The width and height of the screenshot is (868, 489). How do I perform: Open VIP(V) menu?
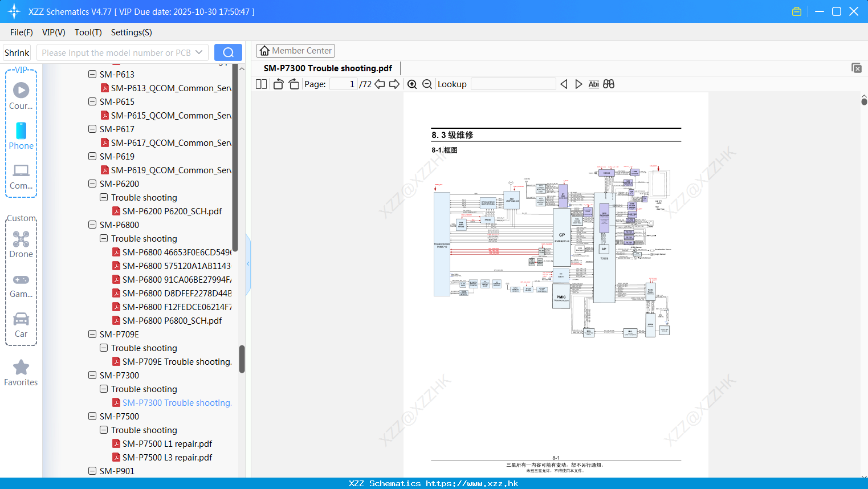[54, 32]
